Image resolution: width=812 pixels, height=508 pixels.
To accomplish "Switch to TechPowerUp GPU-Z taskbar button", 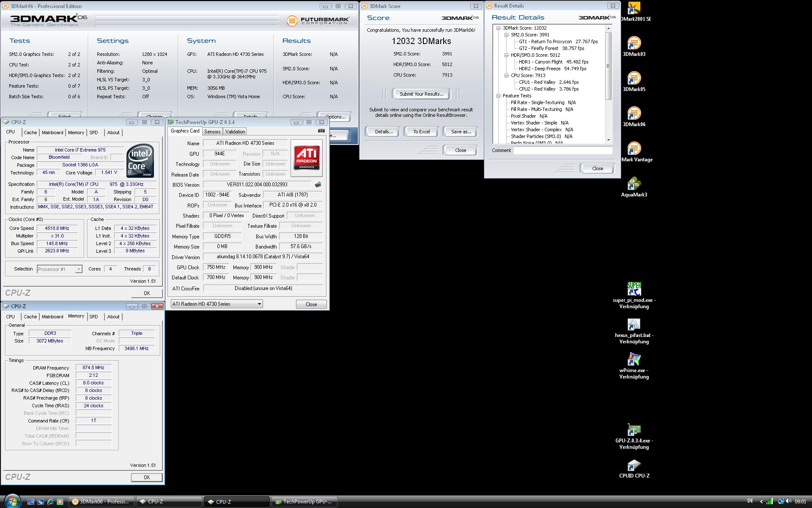I will (304, 502).
